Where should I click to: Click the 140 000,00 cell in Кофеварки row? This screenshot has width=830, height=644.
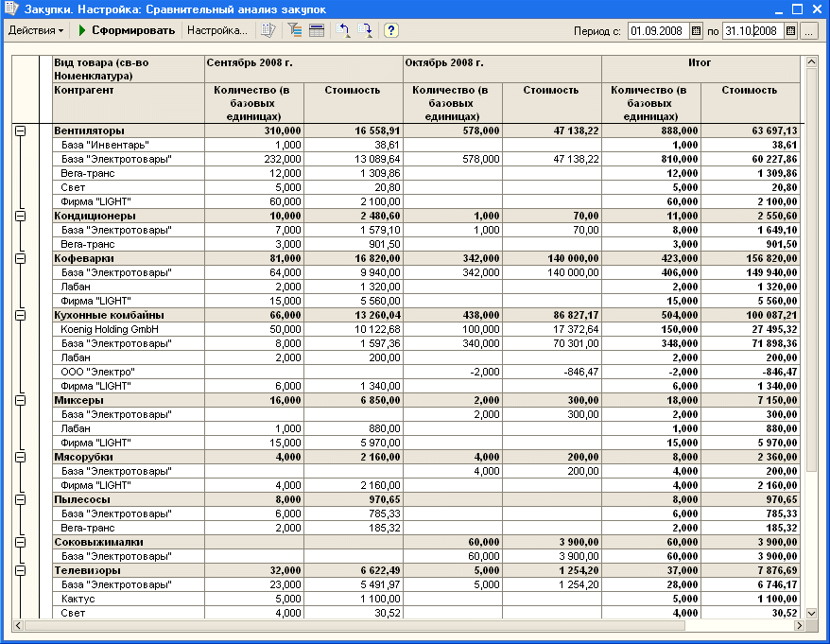(552, 258)
